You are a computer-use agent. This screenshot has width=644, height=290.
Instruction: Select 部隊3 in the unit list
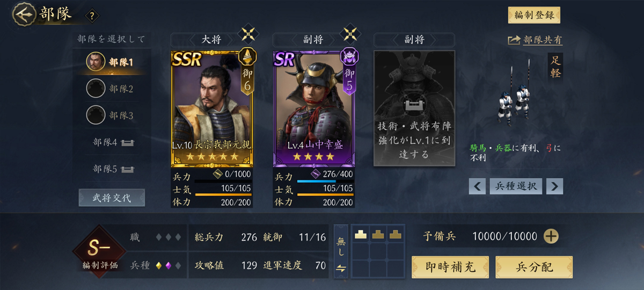coord(110,115)
